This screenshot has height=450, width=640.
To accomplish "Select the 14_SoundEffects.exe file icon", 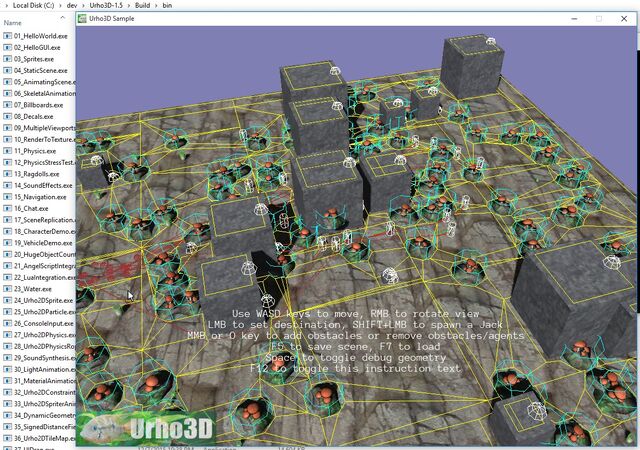I will (7, 185).
